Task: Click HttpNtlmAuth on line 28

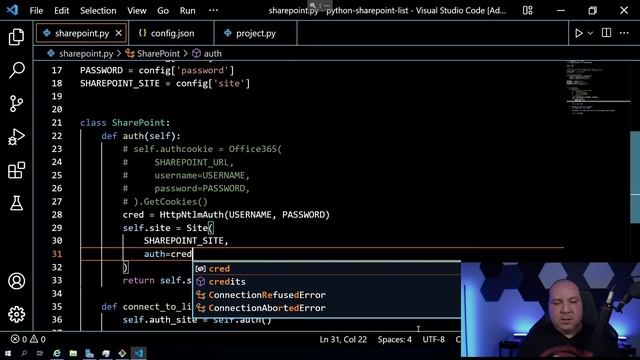Action: point(191,215)
